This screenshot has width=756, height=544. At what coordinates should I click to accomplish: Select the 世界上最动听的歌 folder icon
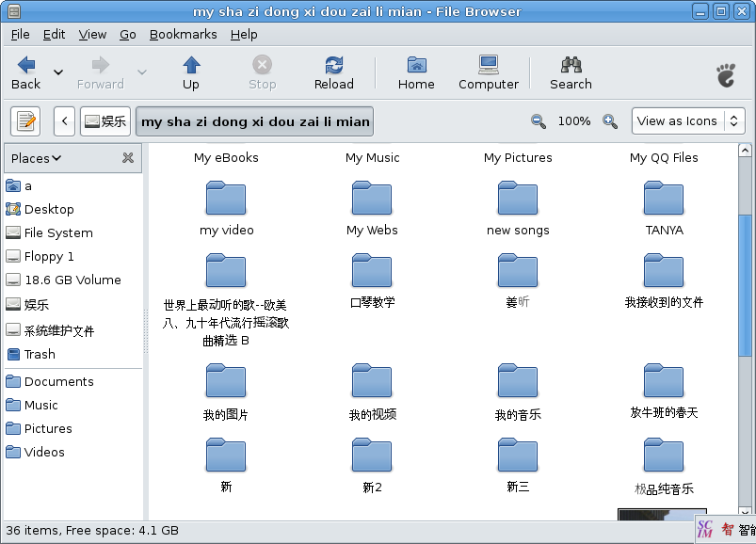pos(226,270)
